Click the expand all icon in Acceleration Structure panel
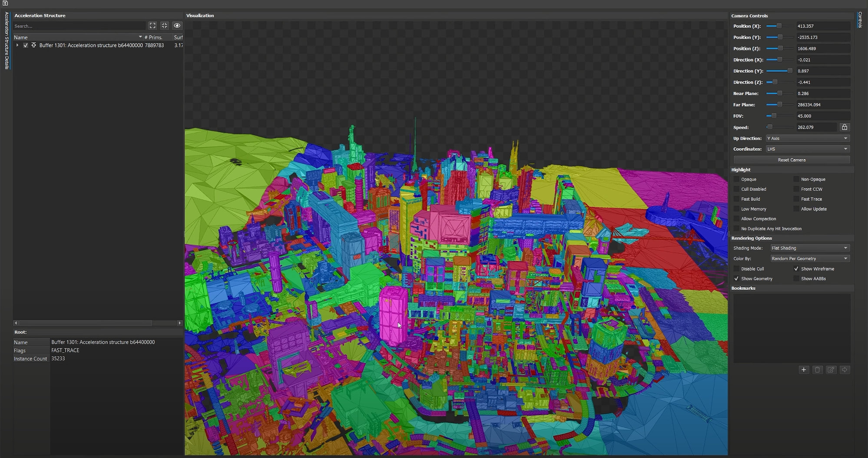The width and height of the screenshot is (868, 458). 152,26
